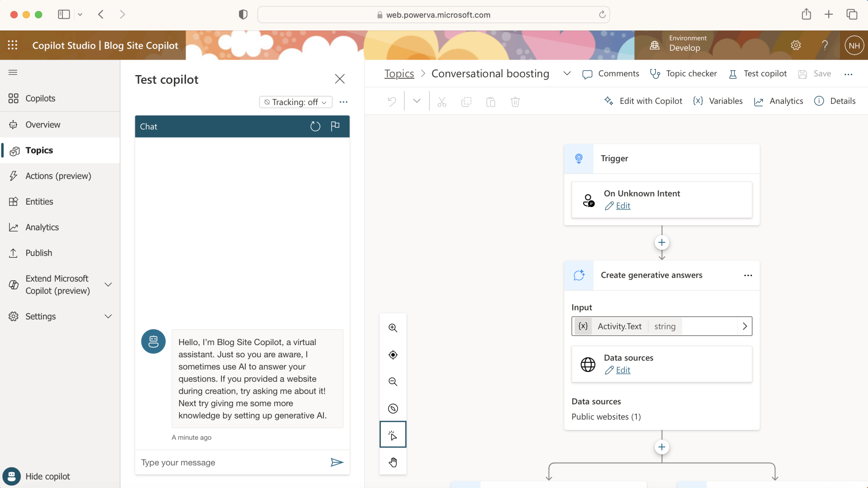
Task: Open the Topic checker
Action: click(684, 73)
